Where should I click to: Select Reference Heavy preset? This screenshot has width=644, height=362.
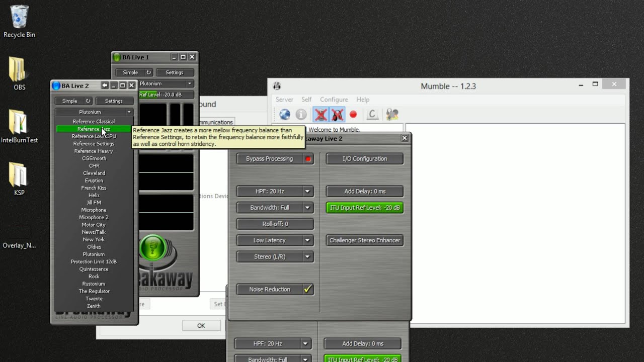coord(94,151)
